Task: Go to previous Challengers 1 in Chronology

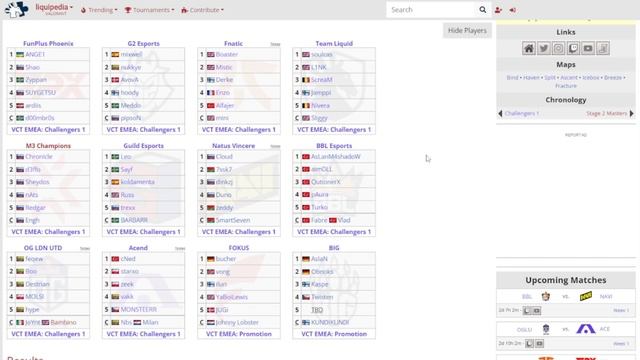Action: 522,113
